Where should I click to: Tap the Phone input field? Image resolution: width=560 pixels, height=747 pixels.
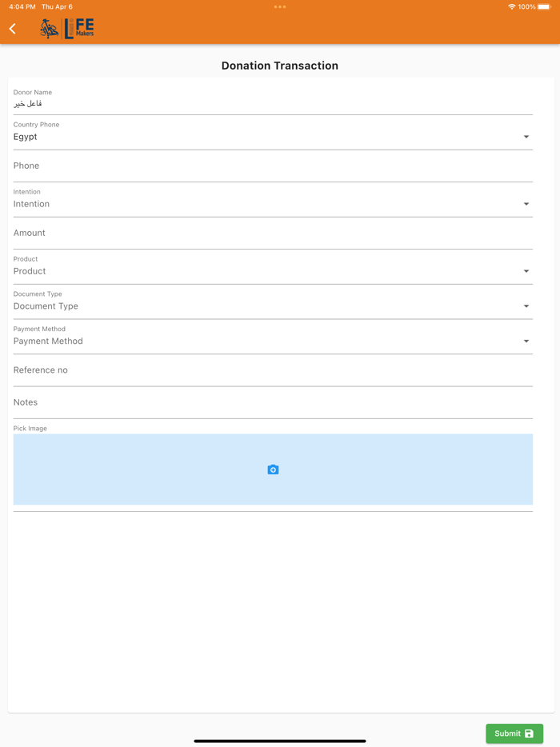(x=273, y=166)
